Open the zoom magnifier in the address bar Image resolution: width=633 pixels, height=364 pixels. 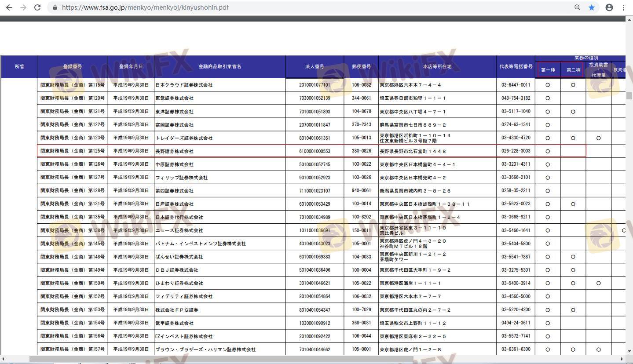click(577, 7)
